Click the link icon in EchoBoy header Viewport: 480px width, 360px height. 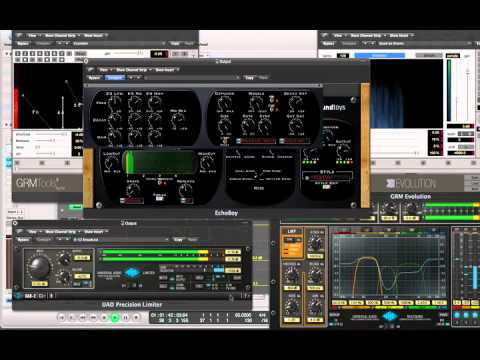click(x=91, y=69)
